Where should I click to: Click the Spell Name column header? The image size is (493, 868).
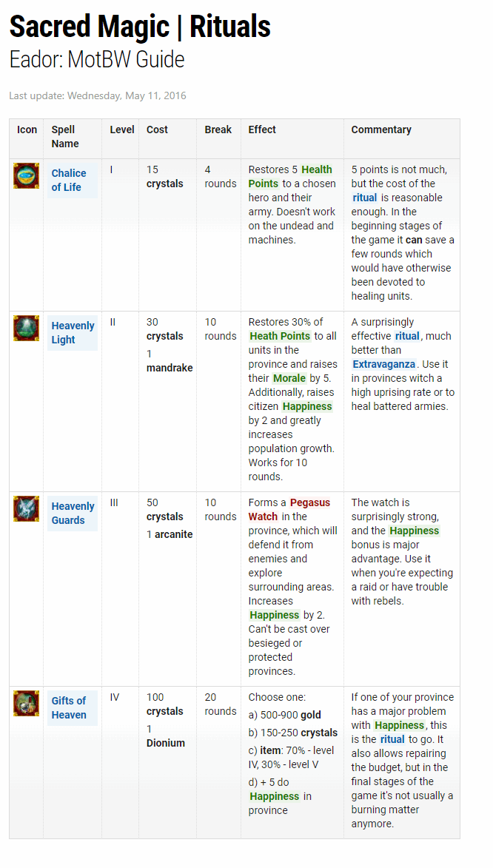pos(65,137)
